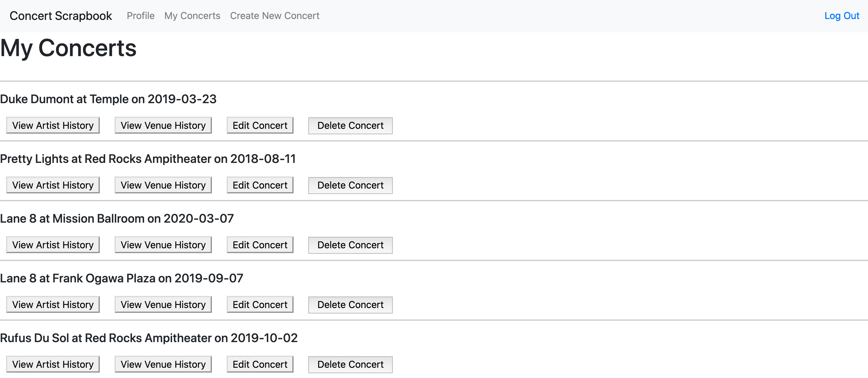Viewport: 868px width, 378px height.
Task: Delete the Duke Dumont concert
Action: tap(350, 125)
